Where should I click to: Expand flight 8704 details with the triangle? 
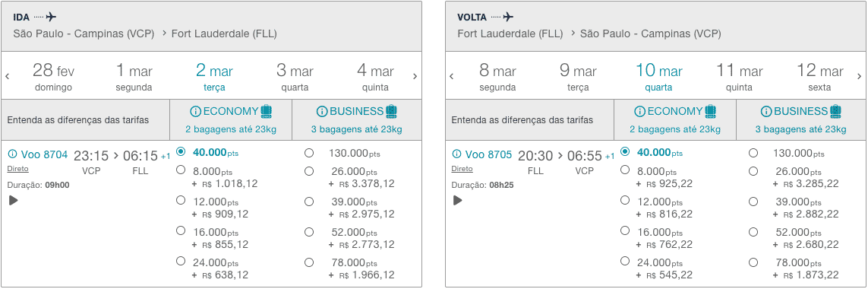click(14, 200)
